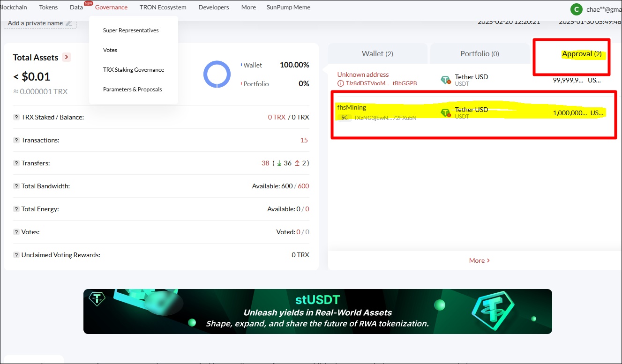Open the Tokens menu
Image resolution: width=622 pixels, height=364 pixels.
click(48, 7)
